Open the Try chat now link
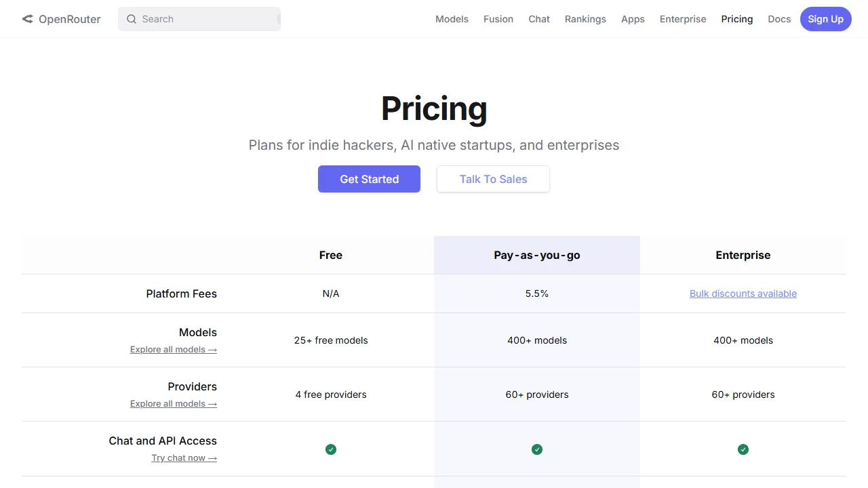The image size is (868, 488). point(184,457)
